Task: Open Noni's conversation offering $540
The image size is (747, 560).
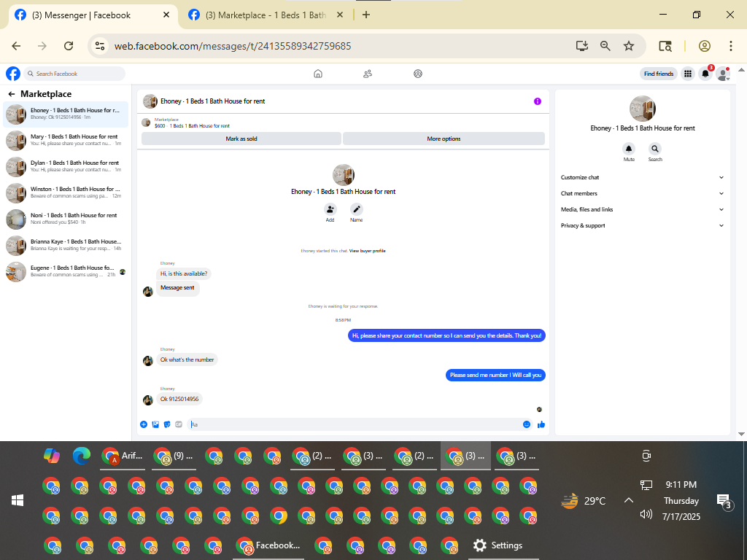Action: click(x=66, y=219)
